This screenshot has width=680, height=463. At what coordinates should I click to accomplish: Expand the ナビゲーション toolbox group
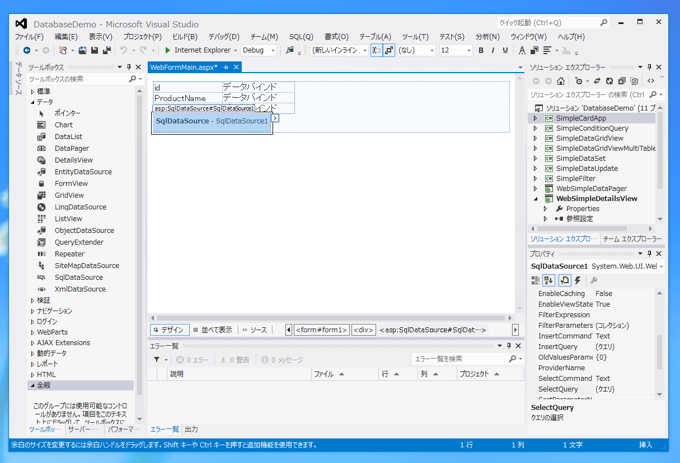coord(33,311)
